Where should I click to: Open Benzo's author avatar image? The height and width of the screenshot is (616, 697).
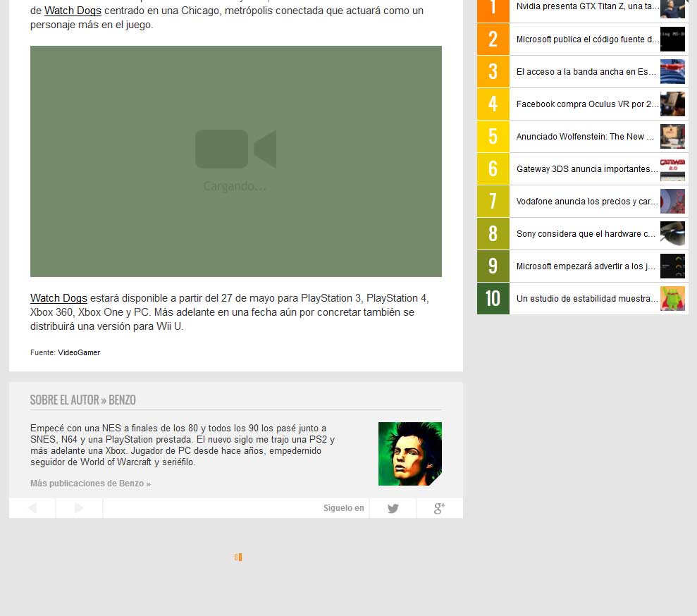point(410,454)
